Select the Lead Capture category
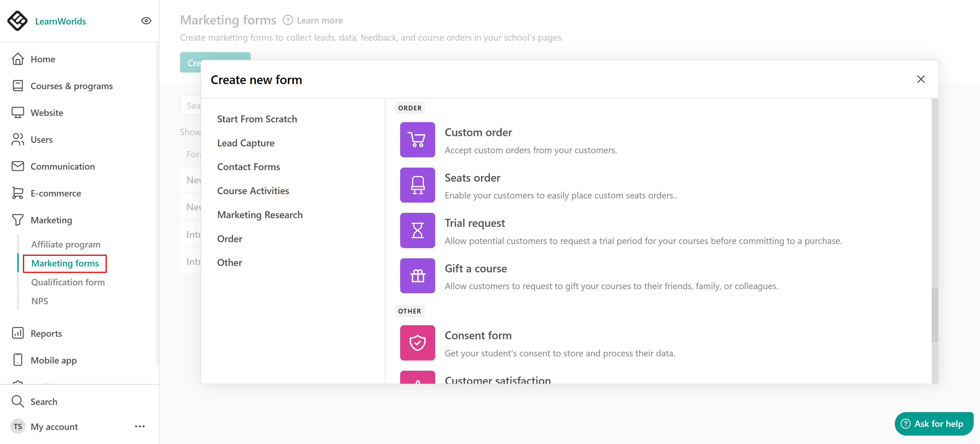980x444 pixels. click(246, 143)
